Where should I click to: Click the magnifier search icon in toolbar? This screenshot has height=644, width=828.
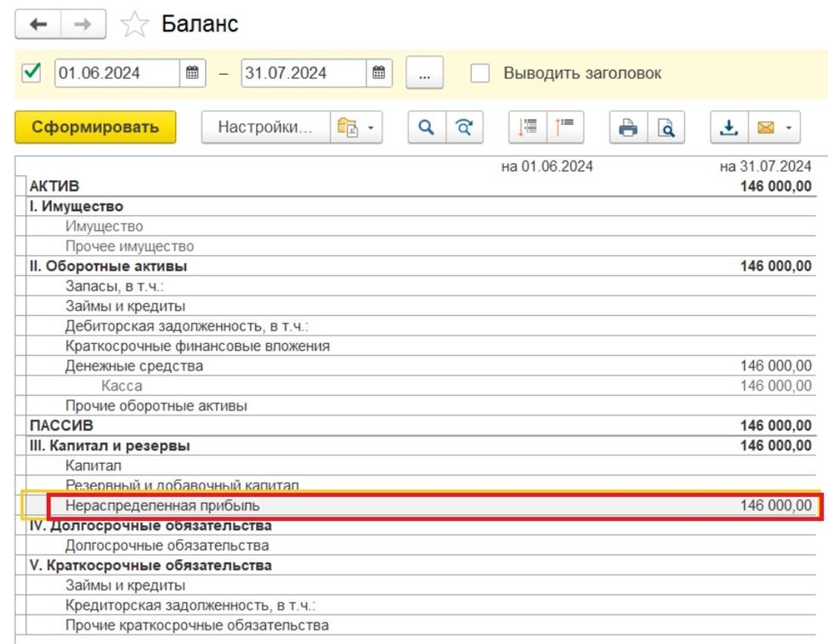coord(427,127)
